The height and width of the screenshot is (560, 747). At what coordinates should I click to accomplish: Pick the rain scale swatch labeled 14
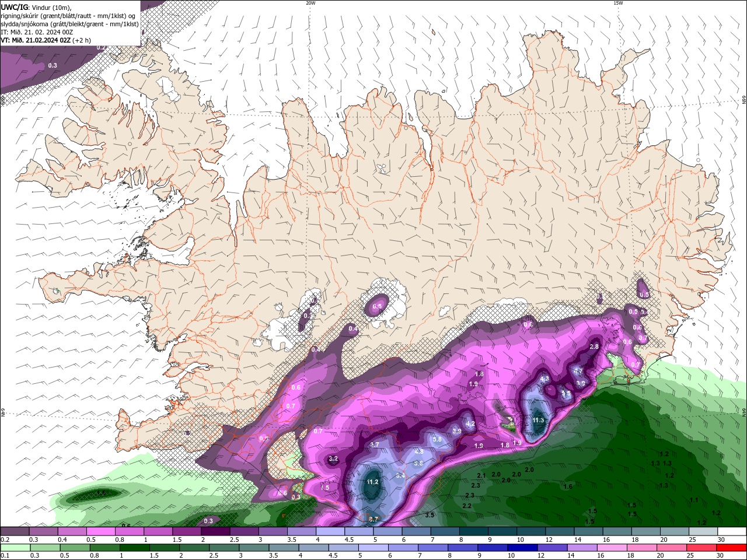[581, 548]
